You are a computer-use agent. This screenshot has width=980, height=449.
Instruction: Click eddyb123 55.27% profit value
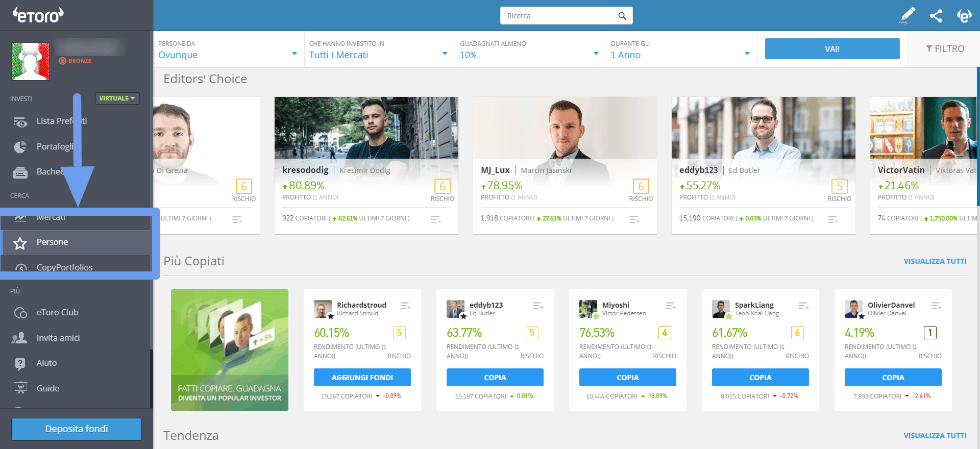click(703, 186)
